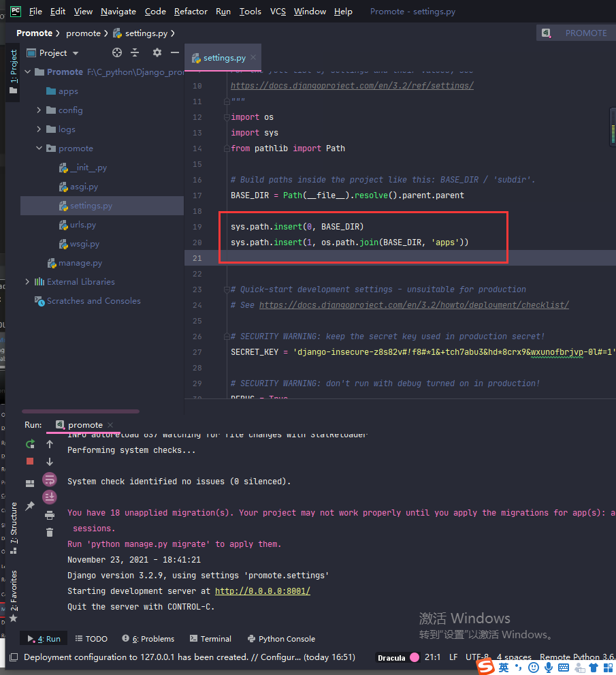Click the Sogou input method S icon
Viewport: 616px width, 675px height.
click(486, 667)
